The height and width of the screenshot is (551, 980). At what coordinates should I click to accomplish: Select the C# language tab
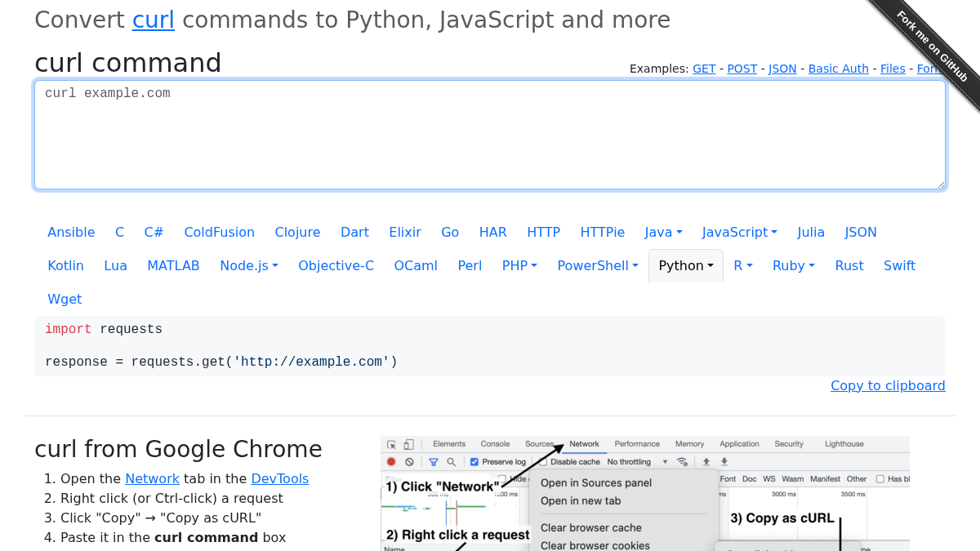pos(154,232)
